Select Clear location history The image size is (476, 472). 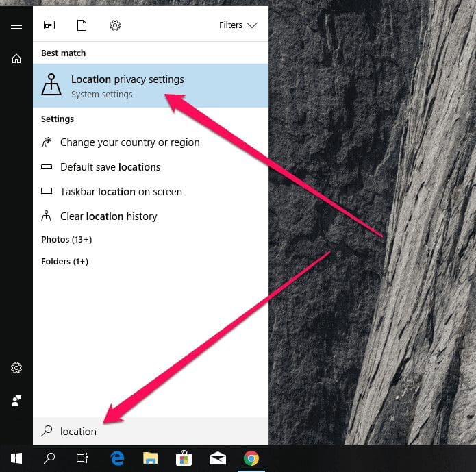(151, 216)
